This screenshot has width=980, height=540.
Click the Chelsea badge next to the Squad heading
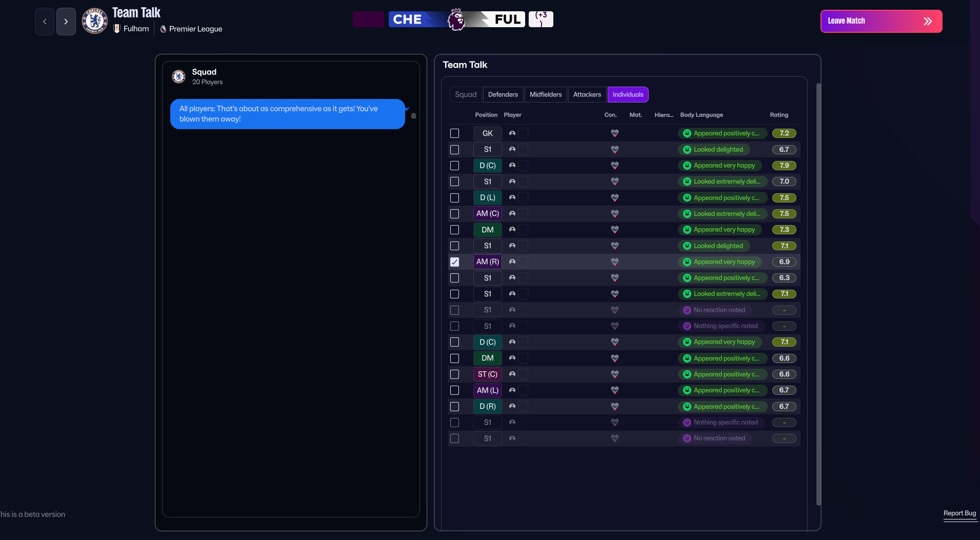pyautogui.click(x=178, y=76)
